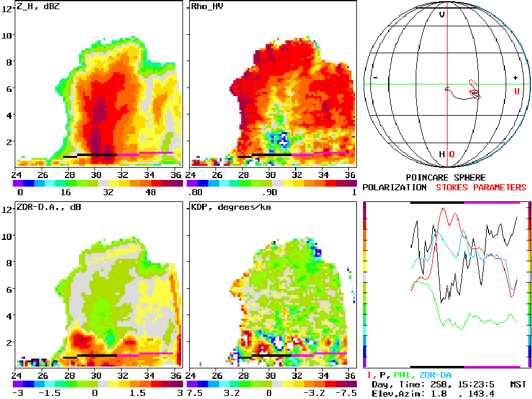Screen dimensions: 532x399
Task: Select the POLARIZATION label
Action: tap(395, 187)
